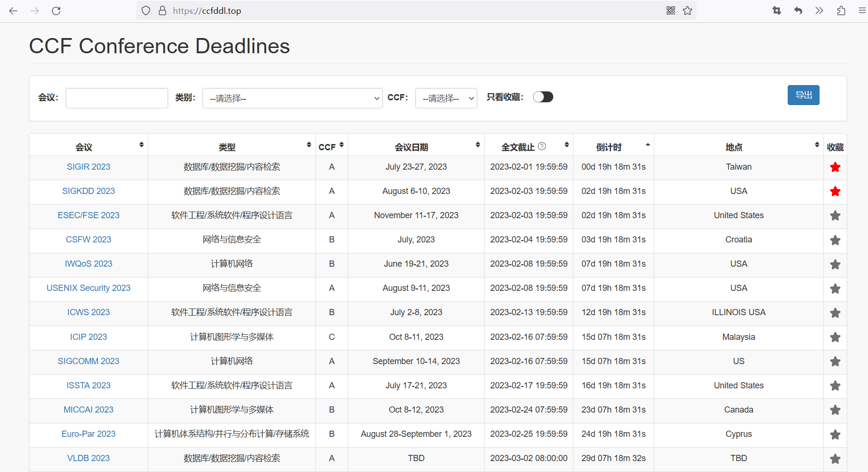Open the tooltip next to 全文截止 header
The height and width of the screenshot is (472, 868).
[542, 146]
